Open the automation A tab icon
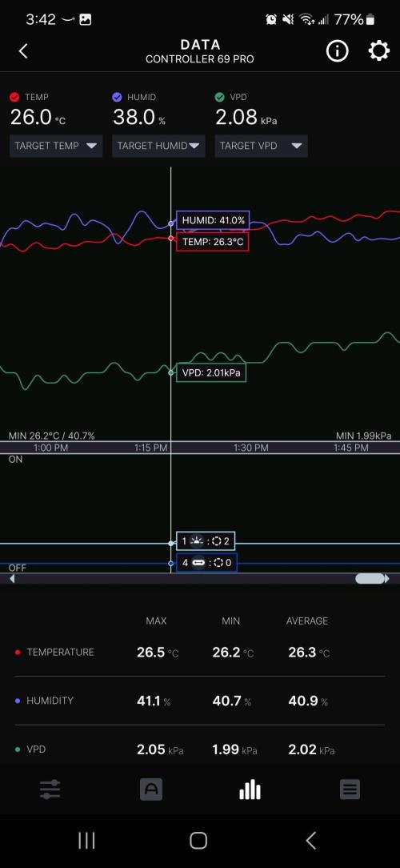The height and width of the screenshot is (868, 400). click(151, 790)
